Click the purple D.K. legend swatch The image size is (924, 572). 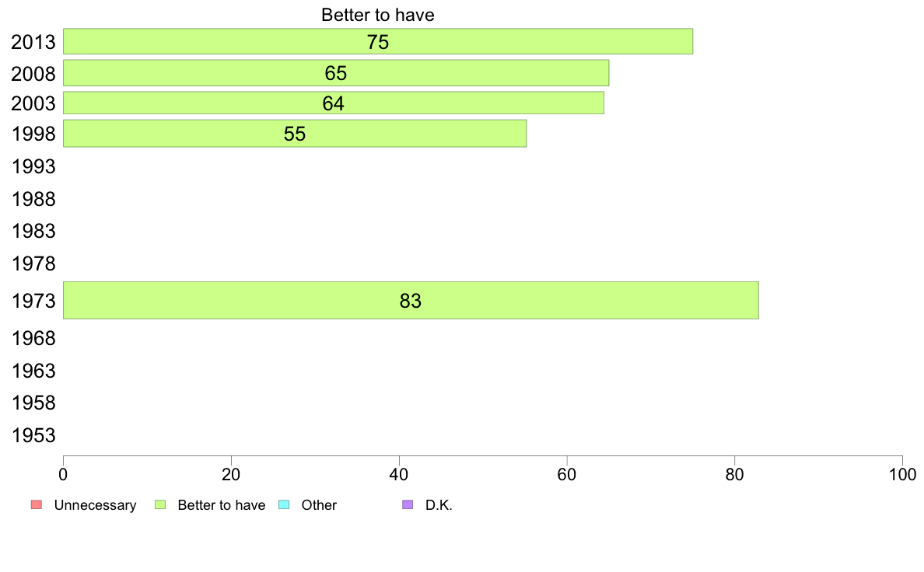408,505
